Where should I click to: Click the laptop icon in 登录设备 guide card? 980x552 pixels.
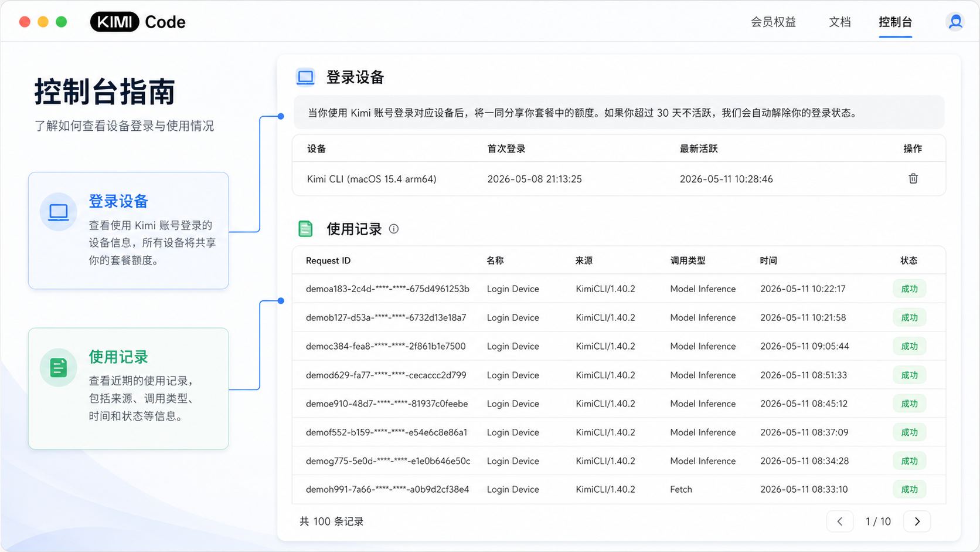(58, 212)
